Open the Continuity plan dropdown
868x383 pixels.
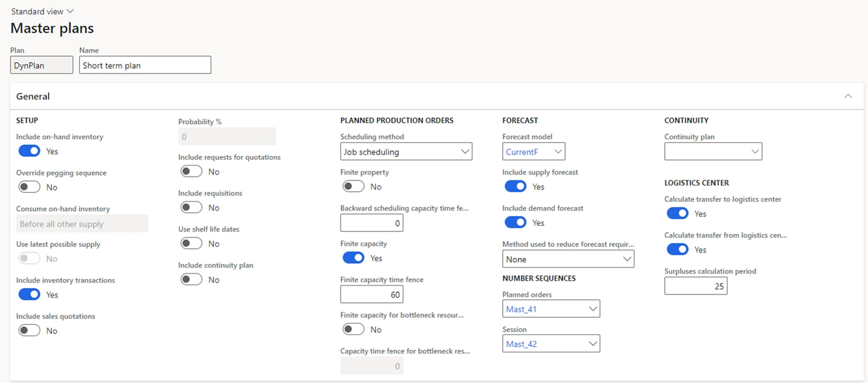(x=755, y=151)
